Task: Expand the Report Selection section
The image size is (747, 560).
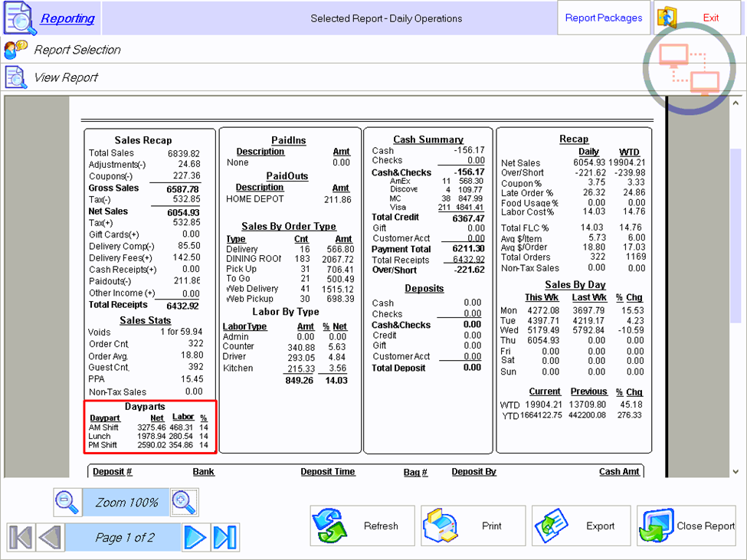Action: coord(77,50)
